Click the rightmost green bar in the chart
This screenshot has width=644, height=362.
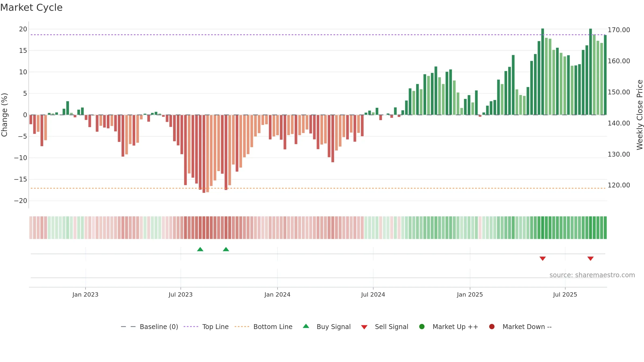(605, 75)
